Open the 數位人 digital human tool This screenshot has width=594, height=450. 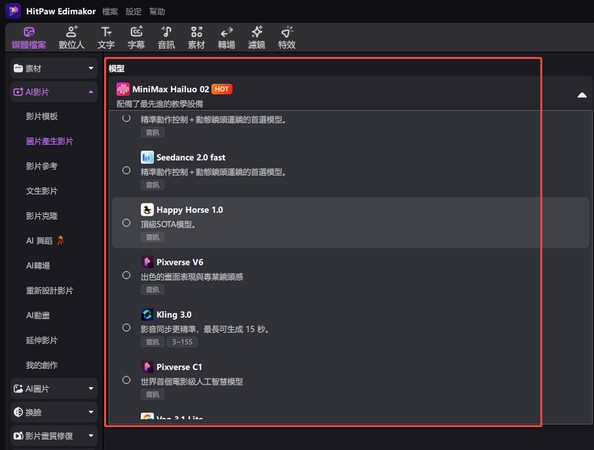(71, 38)
